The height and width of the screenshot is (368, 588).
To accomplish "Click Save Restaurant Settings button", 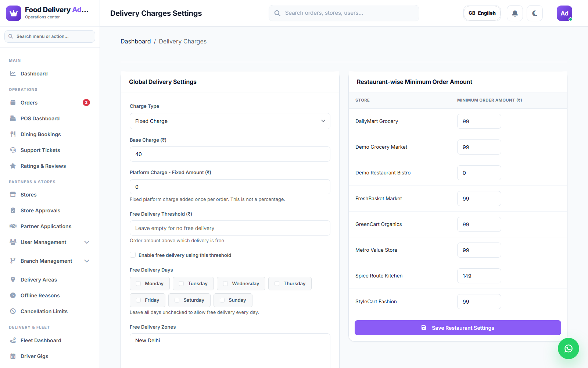I will coord(458,328).
